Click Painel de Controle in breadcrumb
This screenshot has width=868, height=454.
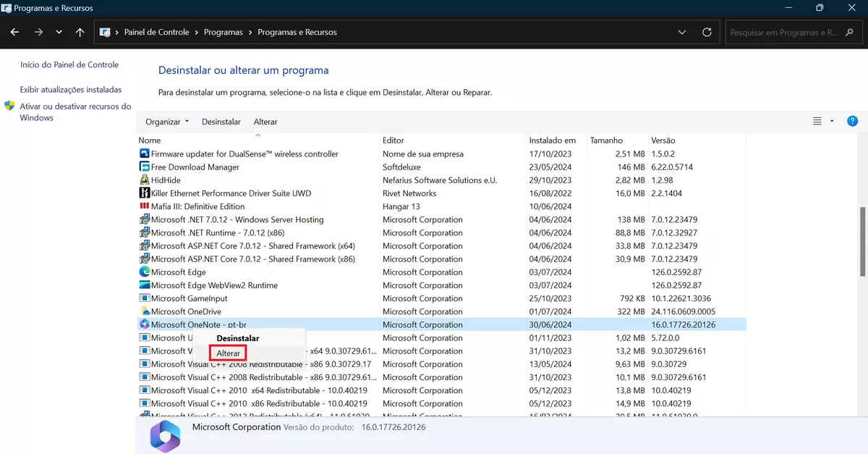pos(156,33)
